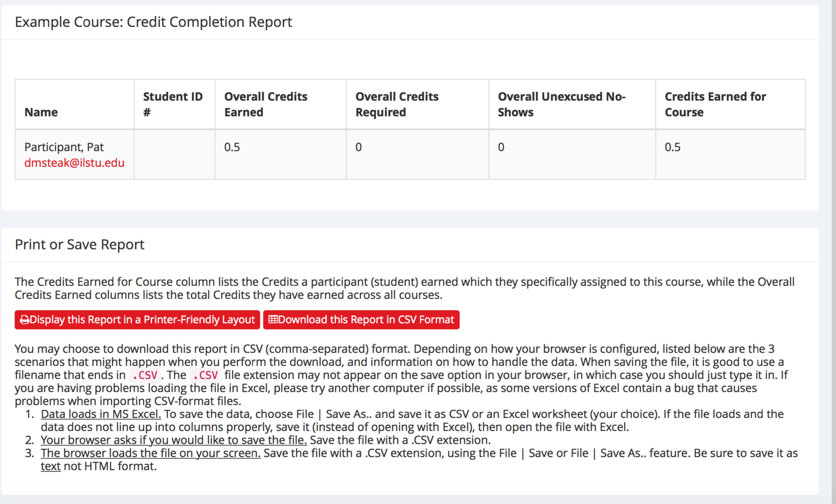Click the Overall Credits Earned header
Image resolution: width=836 pixels, height=504 pixels.
pyautogui.click(x=266, y=104)
